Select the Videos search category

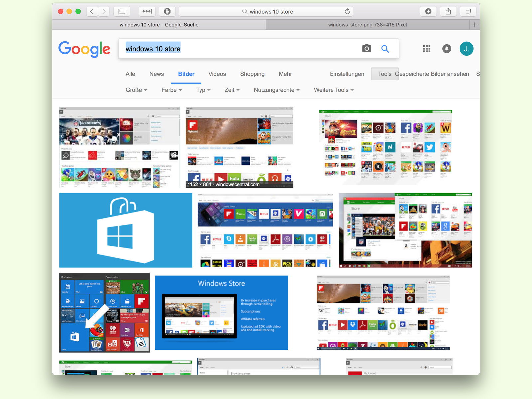coord(217,74)
